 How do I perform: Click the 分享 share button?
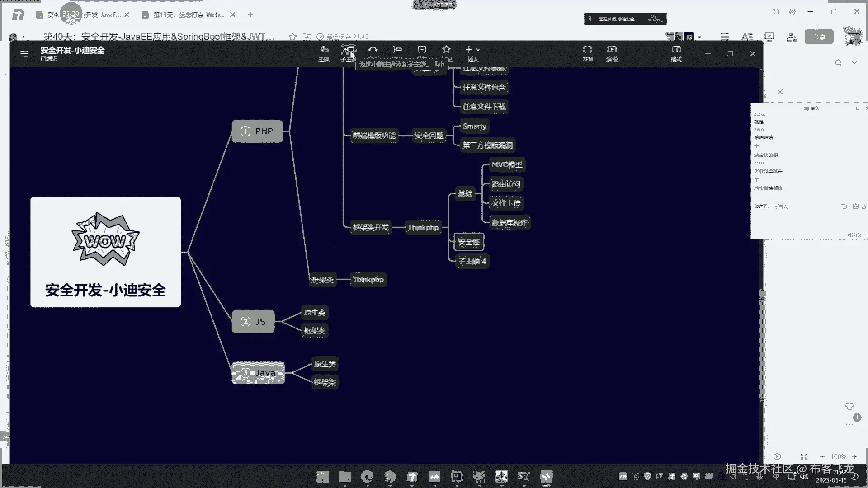[819, 37]
